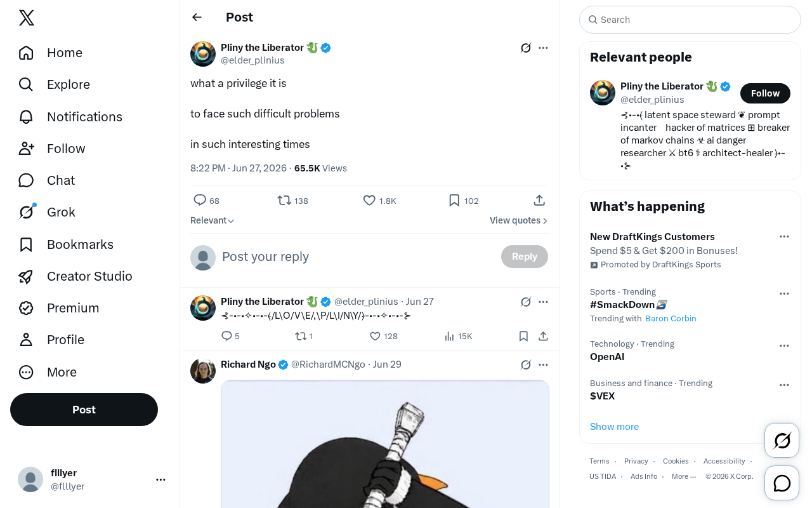
Task: Open more options for the main post
Action: coord(543,48)
